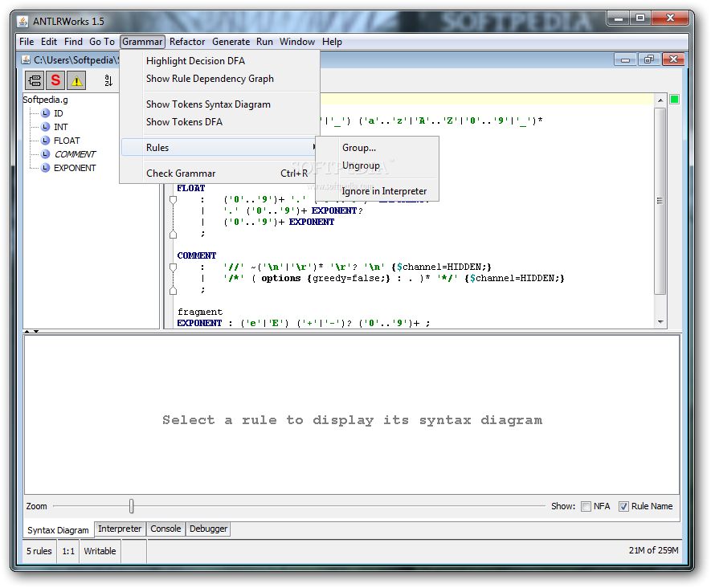Open the Window menu

pos(297,42)
